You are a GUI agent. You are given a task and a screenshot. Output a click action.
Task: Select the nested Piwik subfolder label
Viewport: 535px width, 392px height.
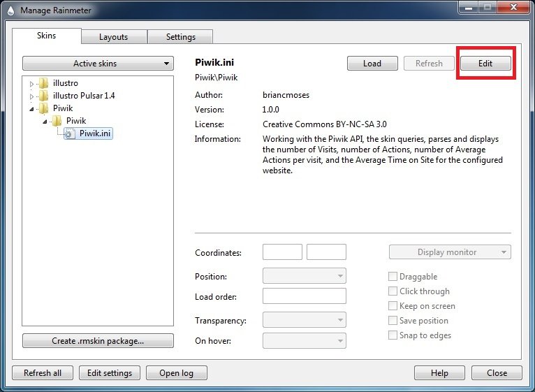(x=76, y=121)
